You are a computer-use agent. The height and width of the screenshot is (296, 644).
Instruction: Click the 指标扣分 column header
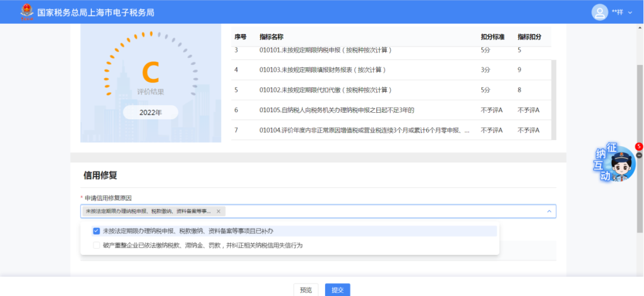(530, 36)
